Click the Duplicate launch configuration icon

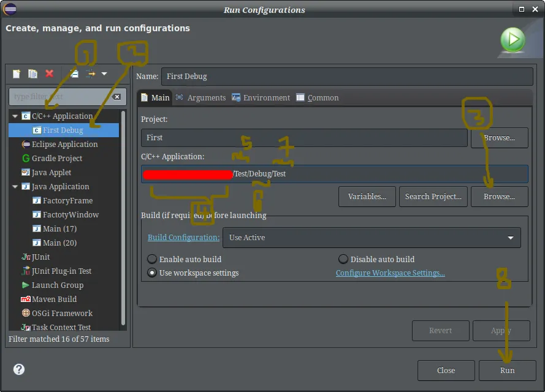pyautogui.click(x=32, y=73)
